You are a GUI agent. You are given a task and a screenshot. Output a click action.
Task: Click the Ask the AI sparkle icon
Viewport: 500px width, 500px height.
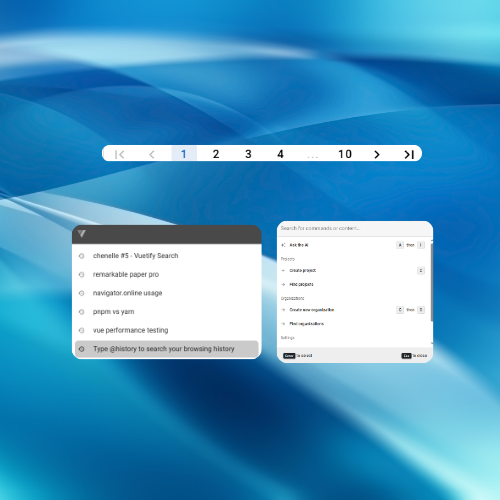click(283, 245)
